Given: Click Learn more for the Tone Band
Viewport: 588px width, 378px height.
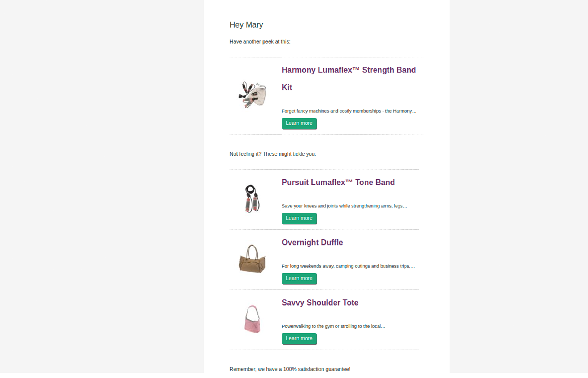Looking at the screenshot, I should pyautogui.click(x=299, y=218).
